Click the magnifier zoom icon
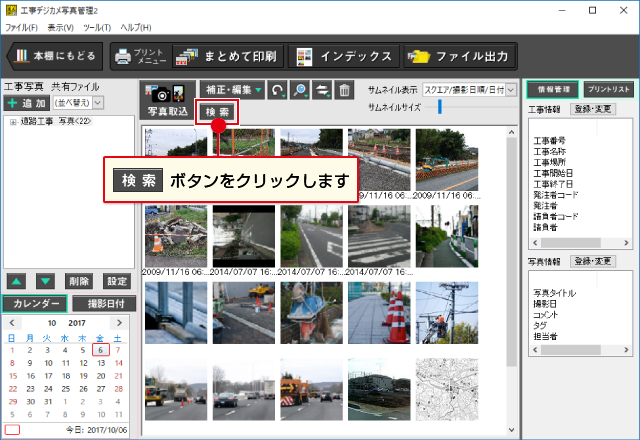The width and height of the screenshot is (640, 440). click(x=300, y=91)
